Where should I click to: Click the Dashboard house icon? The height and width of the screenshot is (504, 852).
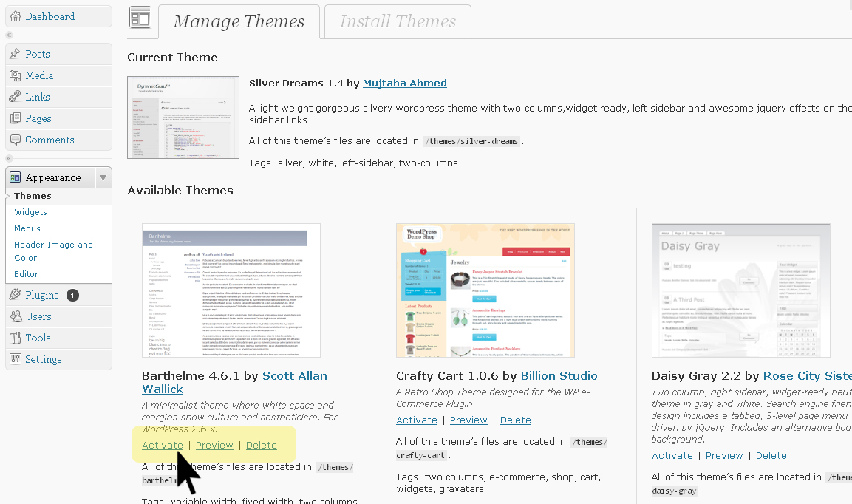click(x=15, y=16)
